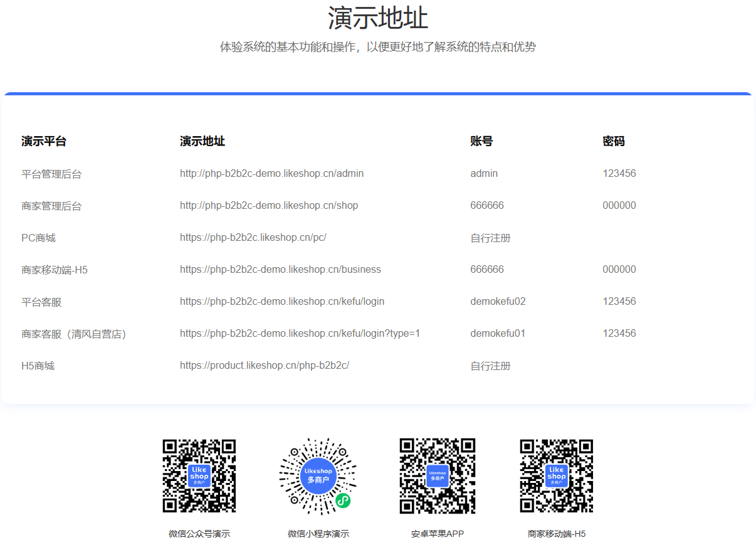Click the 平台管理后台 row label
756x540 pixels.
click(x=51, y=174)
